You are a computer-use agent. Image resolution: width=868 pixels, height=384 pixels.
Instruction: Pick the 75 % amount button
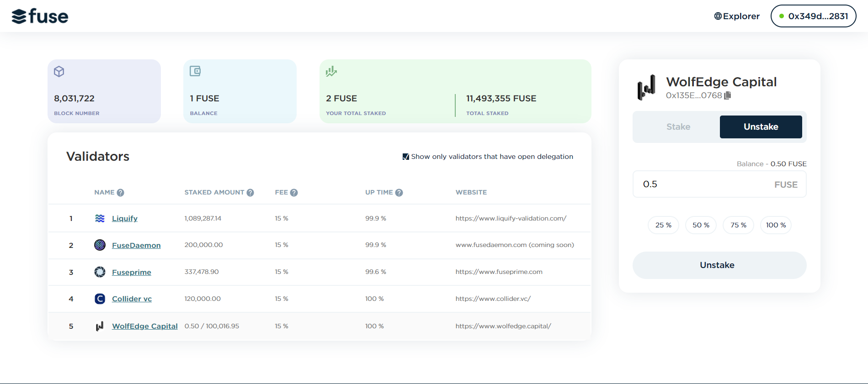click(738, 225)
